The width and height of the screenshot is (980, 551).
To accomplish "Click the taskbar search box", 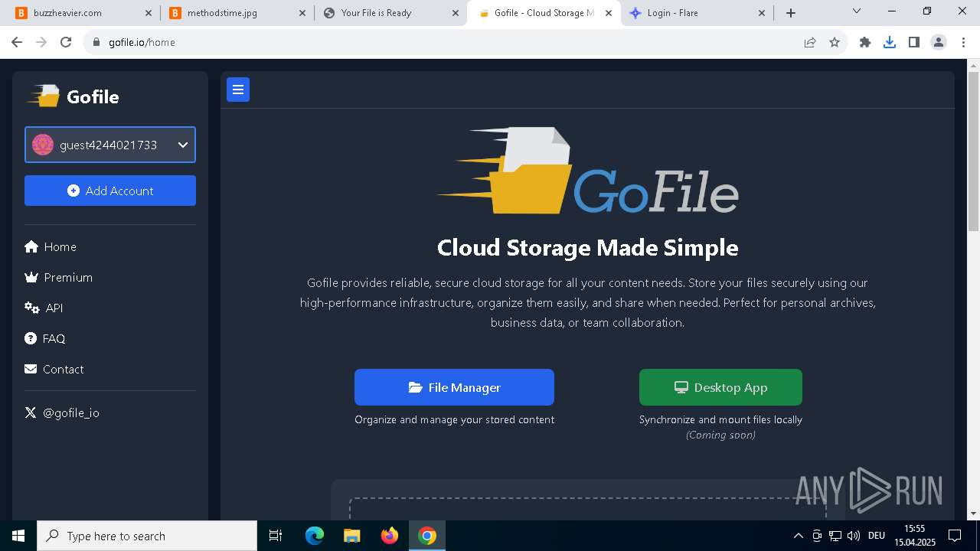I will pos(147,536).
